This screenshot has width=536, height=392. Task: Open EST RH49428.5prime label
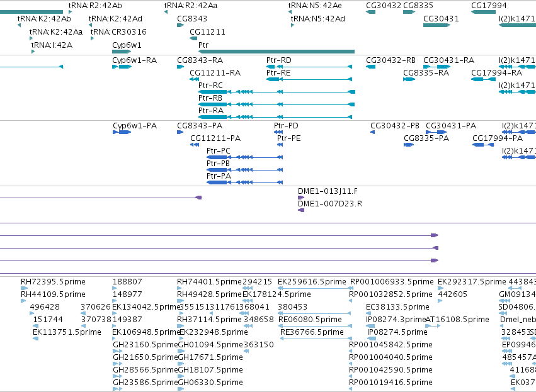(209, 294)
